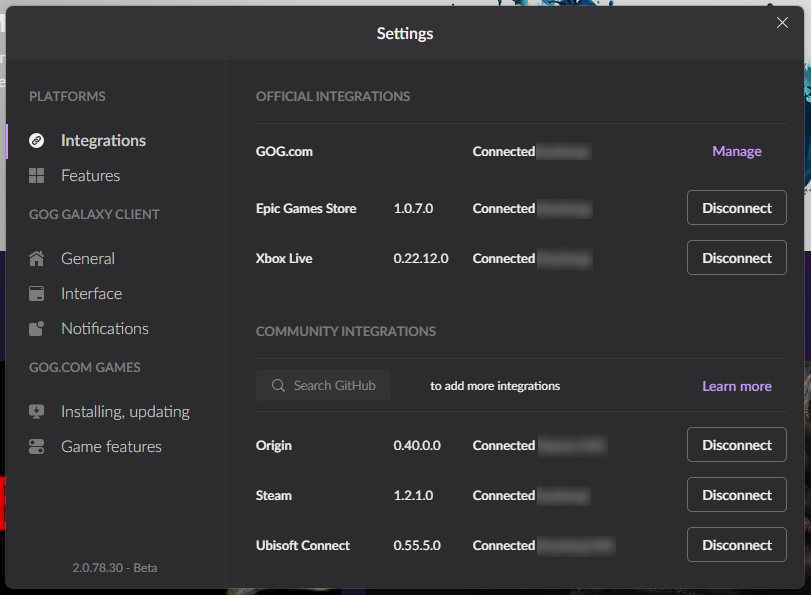Click the magnifier icon in Search GitHub
The width and height of the screenshot is (811, 595).
tap(278, 385)
